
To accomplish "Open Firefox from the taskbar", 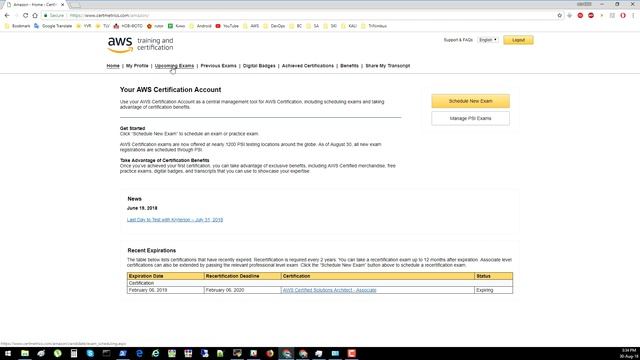I will [x=270, y=353].
